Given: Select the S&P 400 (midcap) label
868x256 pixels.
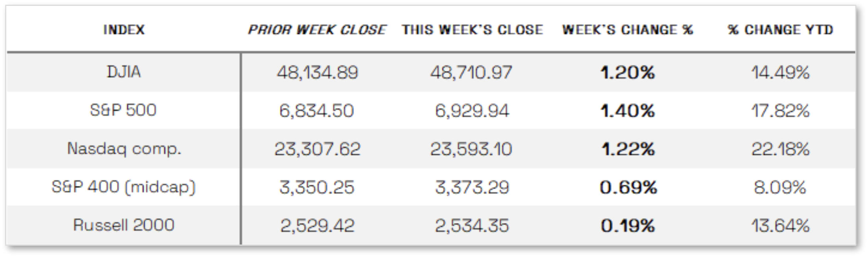Looking at the screenshot, I should [124, 187].
